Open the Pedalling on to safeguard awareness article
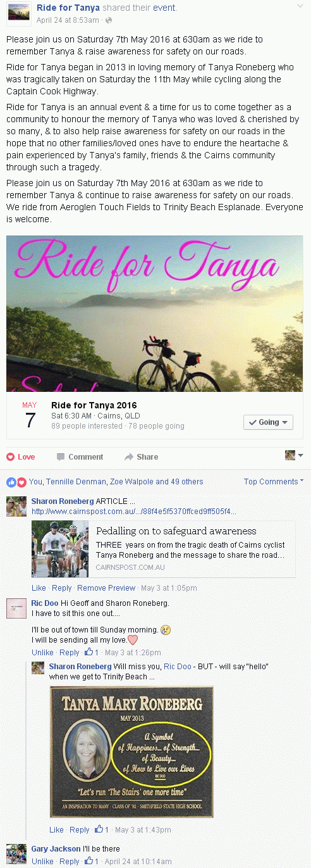Screen dimensions: 311x868 [x=176, y=531]
